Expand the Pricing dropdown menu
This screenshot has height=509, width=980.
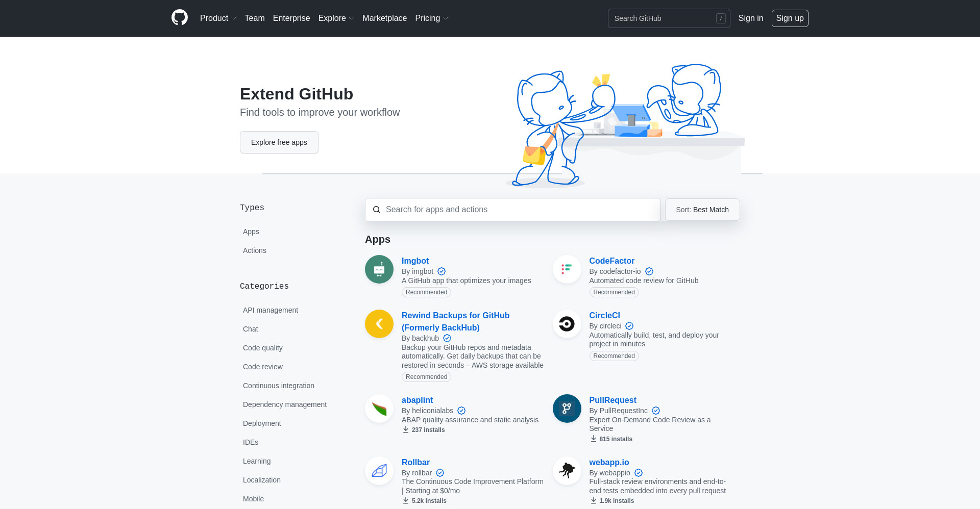click(432, 18)
